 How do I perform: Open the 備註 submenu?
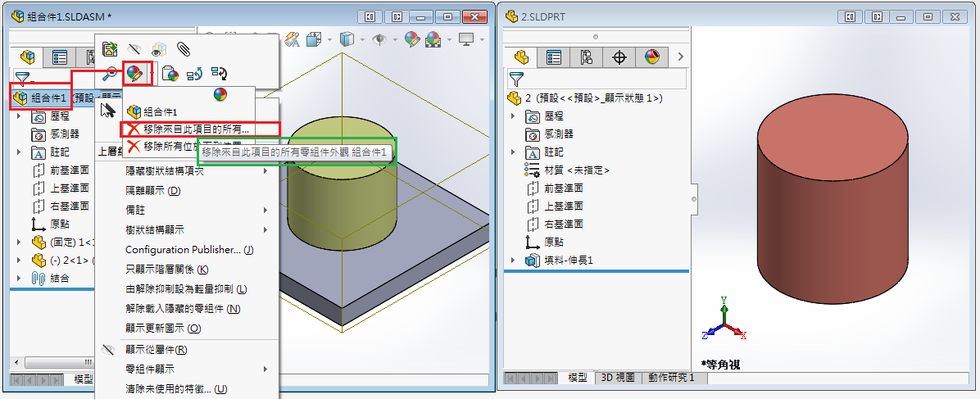point(186,210)
